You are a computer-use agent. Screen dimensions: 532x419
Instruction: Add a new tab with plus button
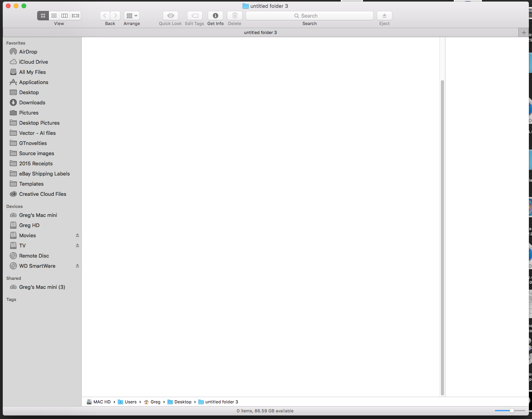tap(524, 32)
